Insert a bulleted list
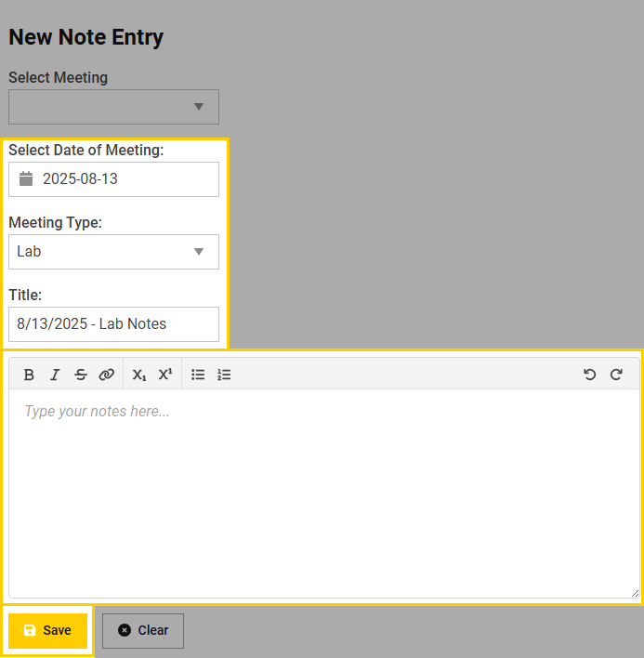This screenshot has height=658, width=644. point(198,375)
